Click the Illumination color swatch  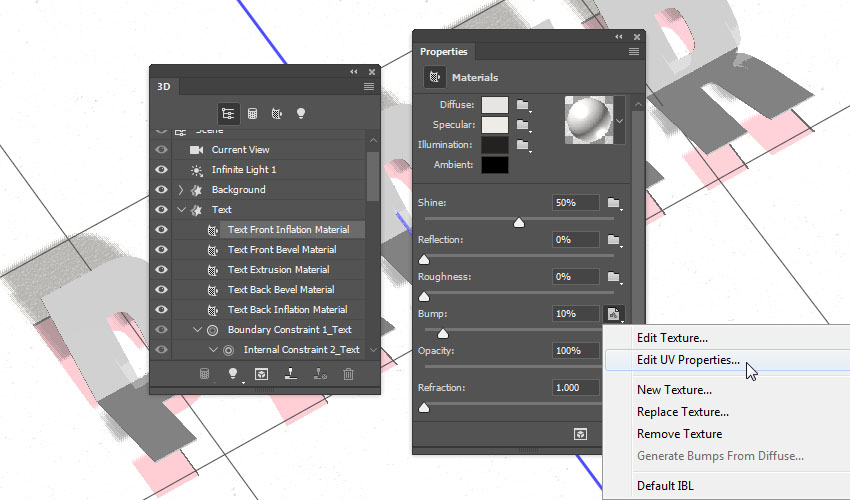coord(495,145)
